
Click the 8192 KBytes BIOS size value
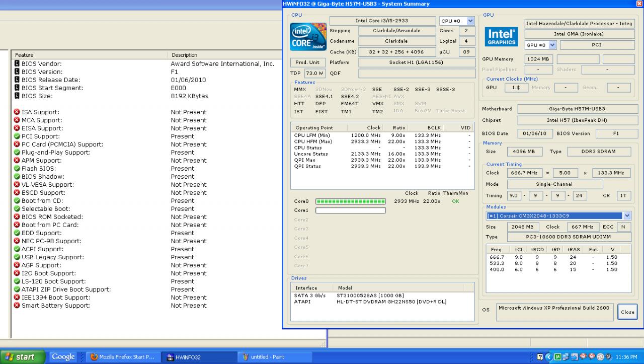189,96
